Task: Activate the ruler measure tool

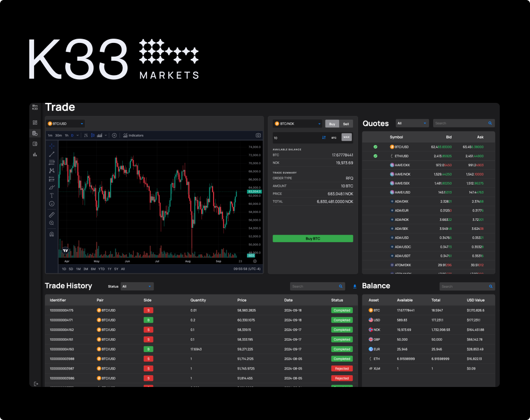Action: [x=52, y=214]
